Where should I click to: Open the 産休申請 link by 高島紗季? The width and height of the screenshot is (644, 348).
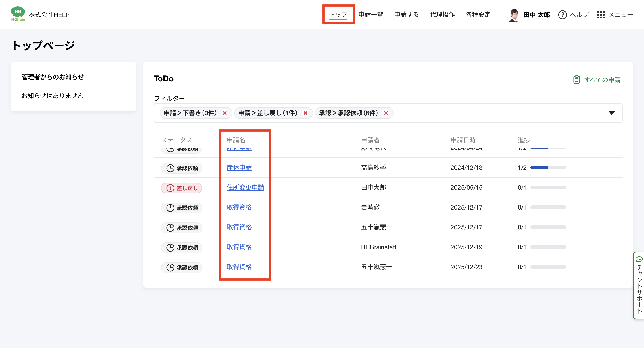239,168
